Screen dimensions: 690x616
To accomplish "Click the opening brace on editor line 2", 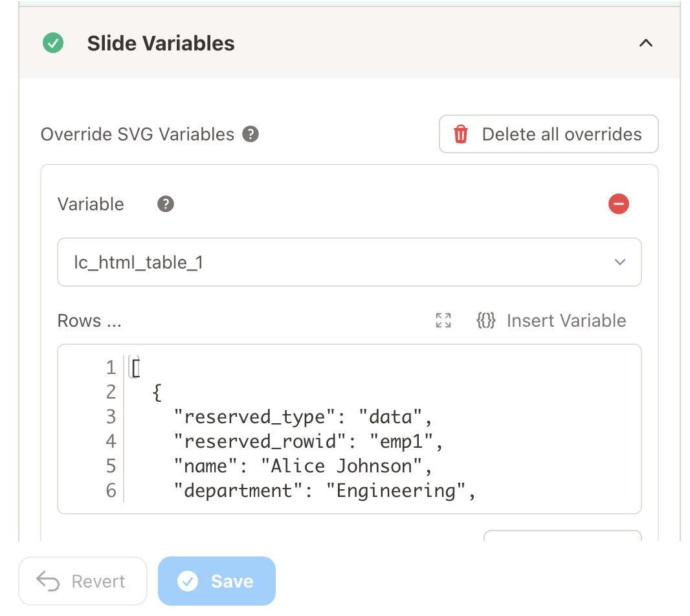I will pyautogui.click(x=157, y=392).
